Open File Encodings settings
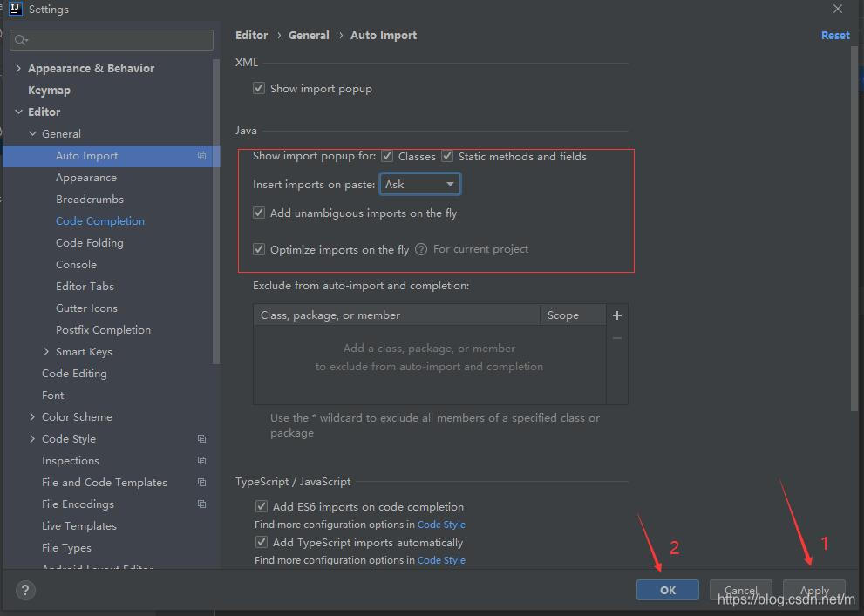Screen dimensions: 864x616 (78, 504)
